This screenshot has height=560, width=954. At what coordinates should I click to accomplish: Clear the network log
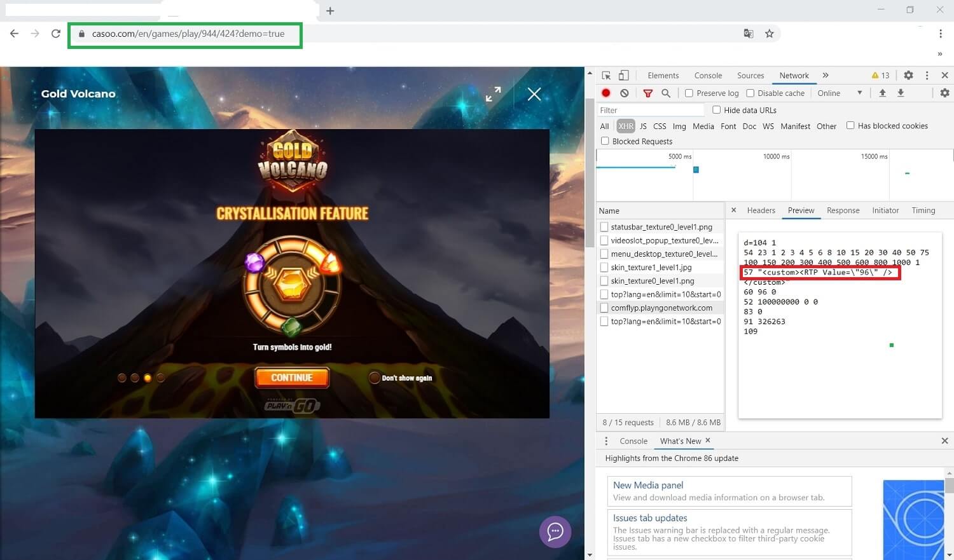pos(625,93)
